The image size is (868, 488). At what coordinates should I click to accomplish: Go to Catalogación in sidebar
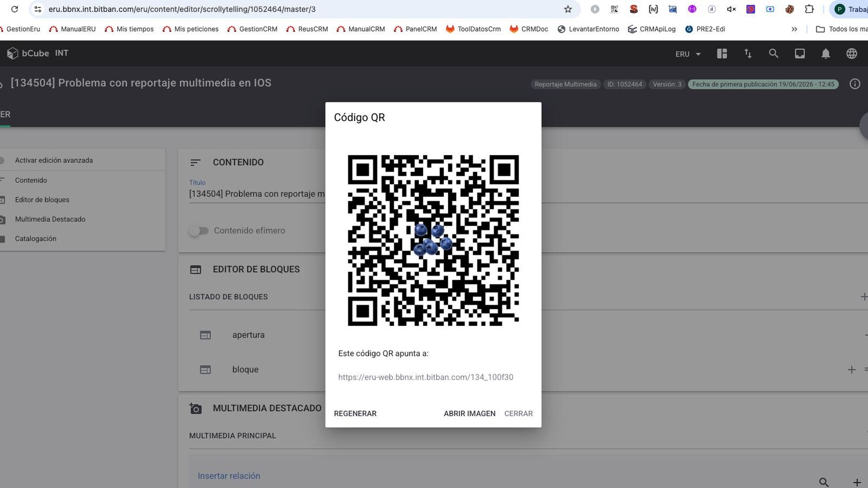(36, 239)
